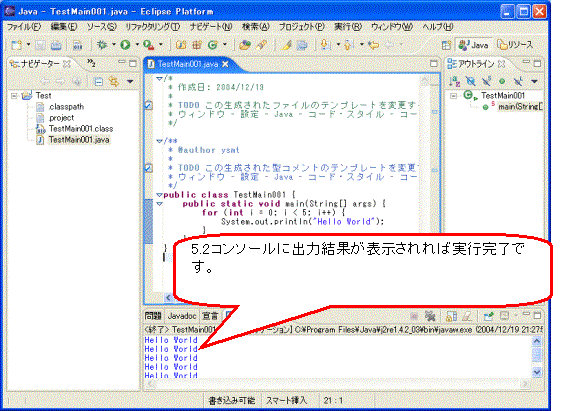The width and height of the screenshot is (565, 411).
Task: Switch to the Javadoc tab
Action: [182, 316]
